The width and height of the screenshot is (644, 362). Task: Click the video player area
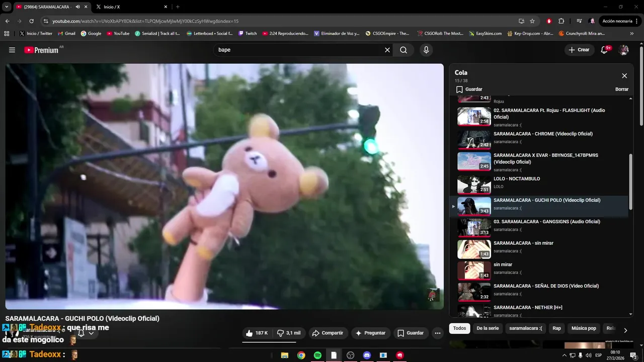point(224,187)
